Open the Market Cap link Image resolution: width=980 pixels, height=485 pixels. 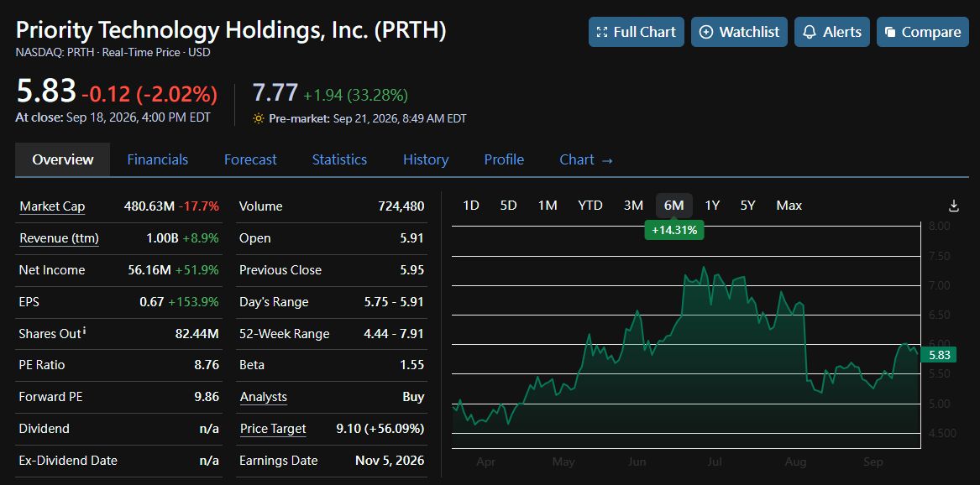(53, 206)
